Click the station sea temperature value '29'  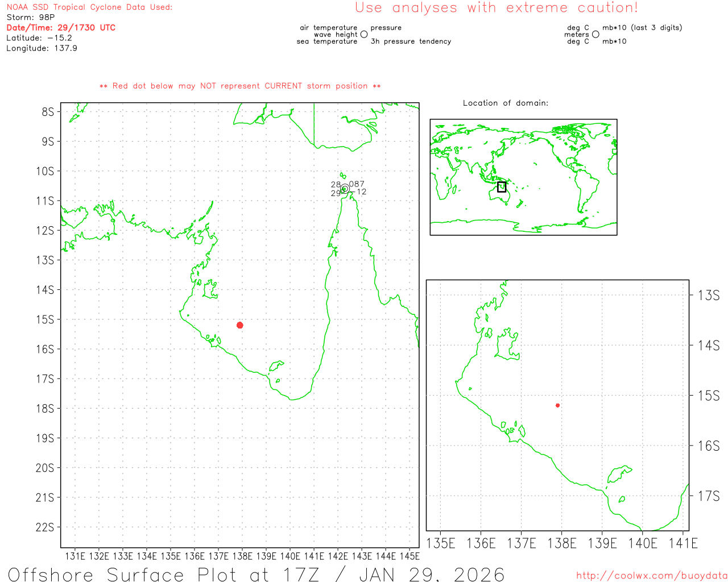pos(336,193)
